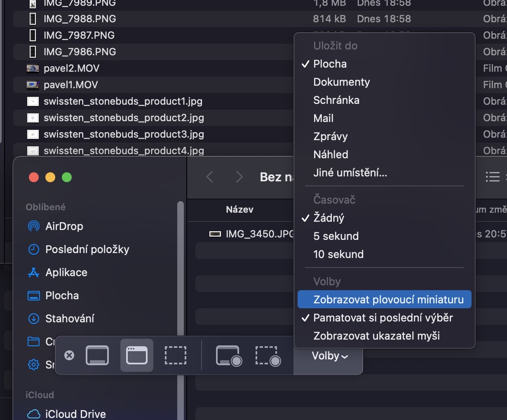
Task: Select Capture Selected Window icon
Action: 136,355
